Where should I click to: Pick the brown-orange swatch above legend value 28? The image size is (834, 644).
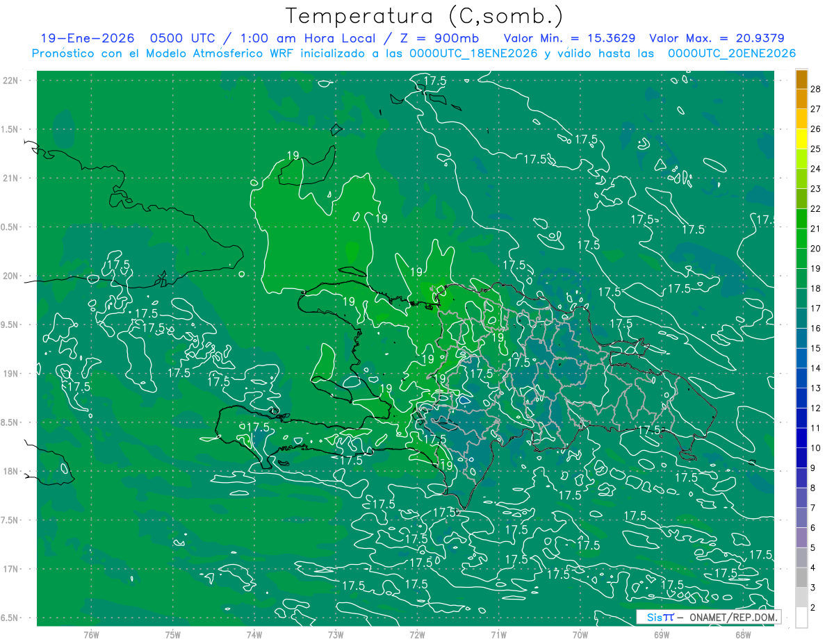(801, 79)
